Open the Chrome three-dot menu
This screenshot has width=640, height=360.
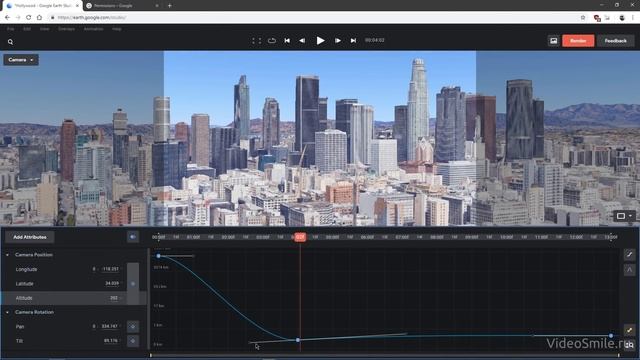click(x=633, y=18)
